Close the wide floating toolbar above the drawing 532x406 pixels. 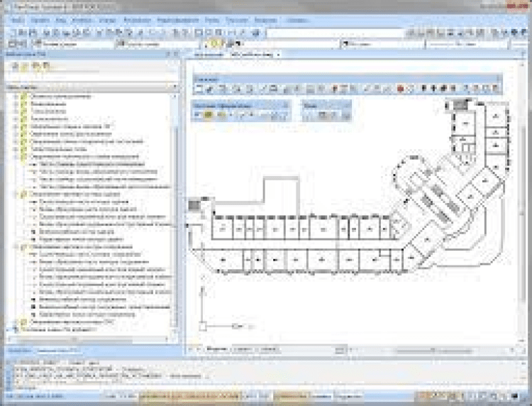coord(499,79)
